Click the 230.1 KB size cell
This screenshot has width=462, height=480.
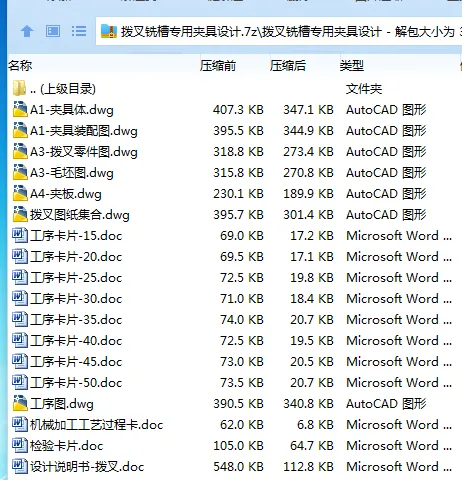pyautogui.click(x=238, y=194)
